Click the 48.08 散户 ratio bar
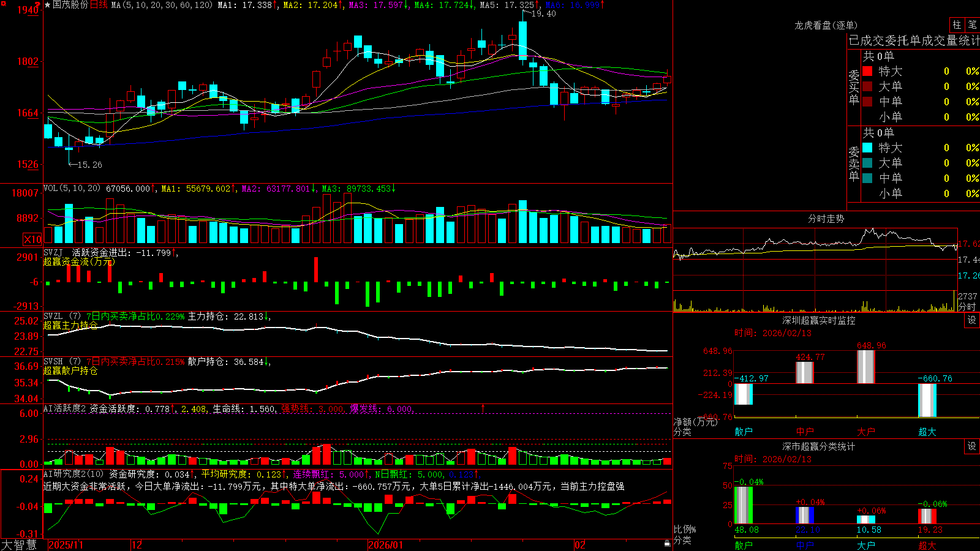Viewport: 980px width, 551px height. click(744, 505)
